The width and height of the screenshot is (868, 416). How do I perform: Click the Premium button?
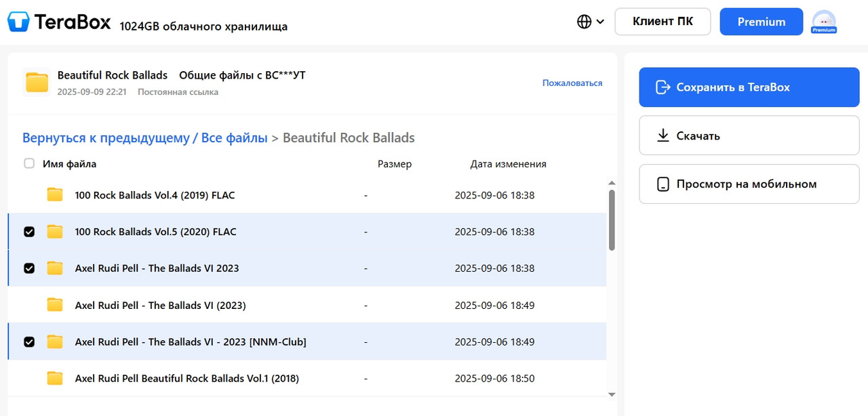pos(762,22)
